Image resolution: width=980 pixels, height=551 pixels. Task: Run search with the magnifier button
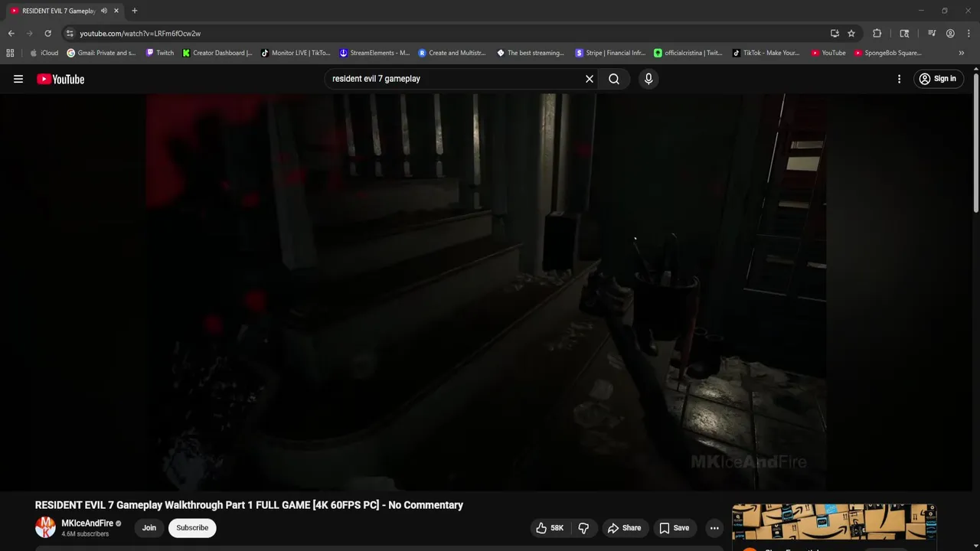tap(614, 79)
